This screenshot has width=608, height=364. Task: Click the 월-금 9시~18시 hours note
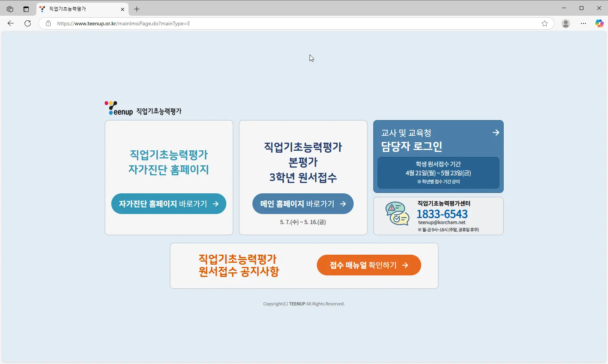(448, 230)
